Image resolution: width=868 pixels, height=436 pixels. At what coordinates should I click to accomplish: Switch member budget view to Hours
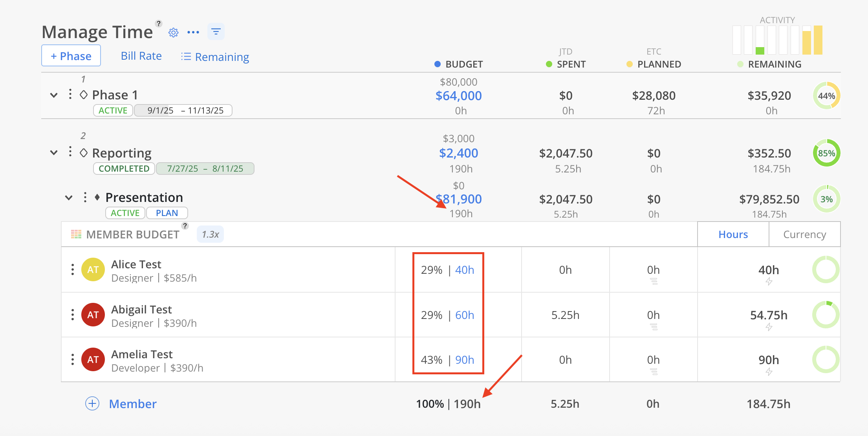pos(733,234)
